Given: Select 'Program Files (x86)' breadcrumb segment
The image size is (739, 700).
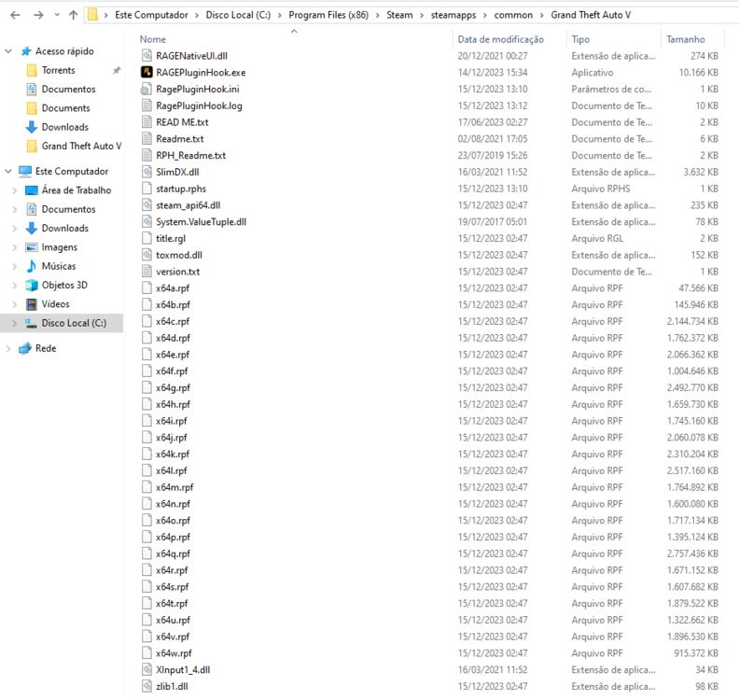Looking at the screenshot, I should [x=328, y=15].
